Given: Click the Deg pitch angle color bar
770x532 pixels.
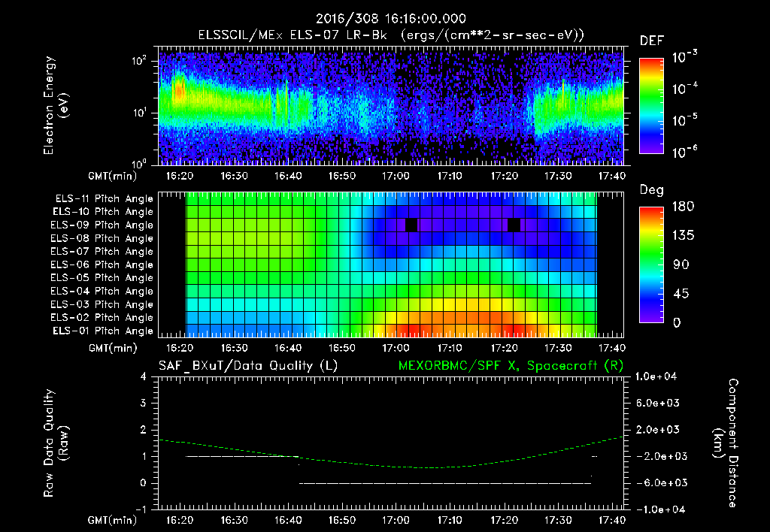Looking at the screenshot, I should coord(651,264).
